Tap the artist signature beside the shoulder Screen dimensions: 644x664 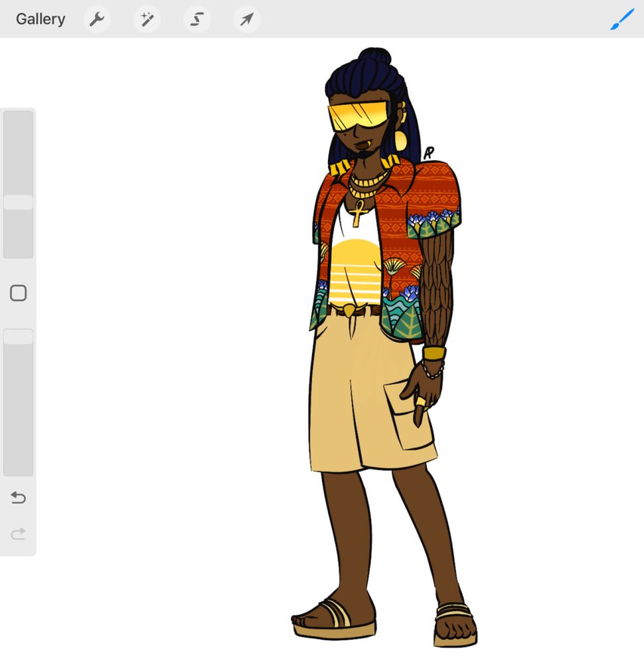pos(429,153)
